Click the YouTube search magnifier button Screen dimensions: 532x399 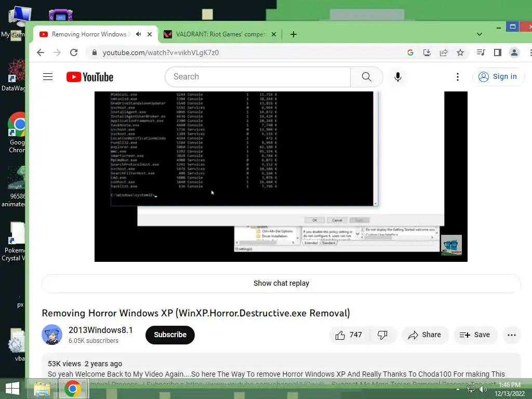pos(366,77)
